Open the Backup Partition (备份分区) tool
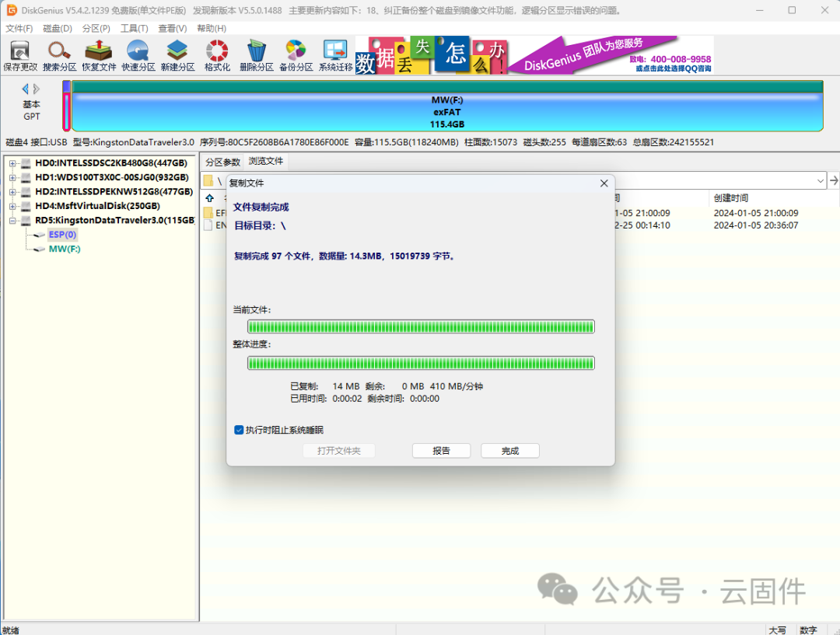 [296, 56]
